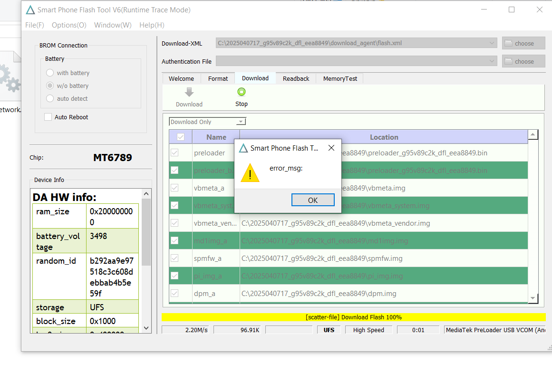Screen dimensions: 552x392
Task: Click the green Stop icon
Action: point(241,92)
